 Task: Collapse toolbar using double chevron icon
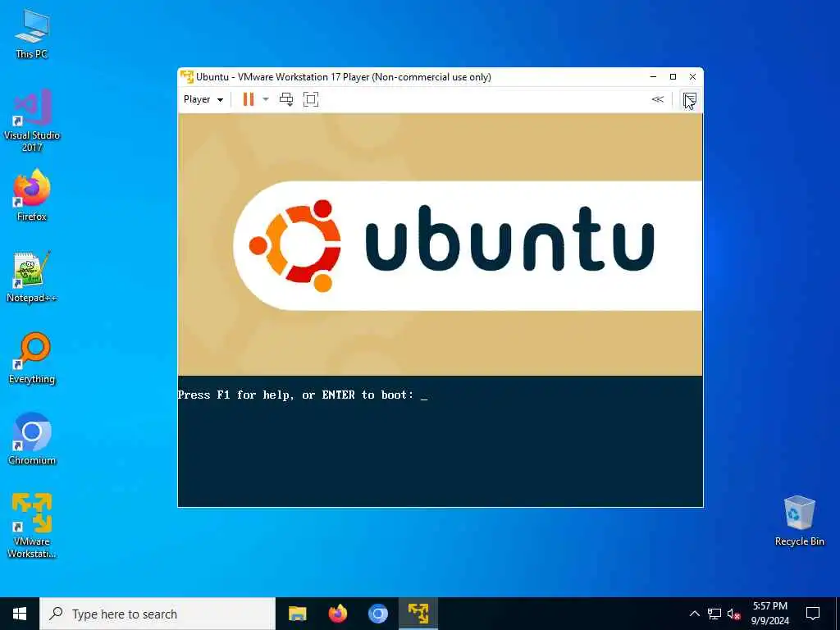click(657, 99)
